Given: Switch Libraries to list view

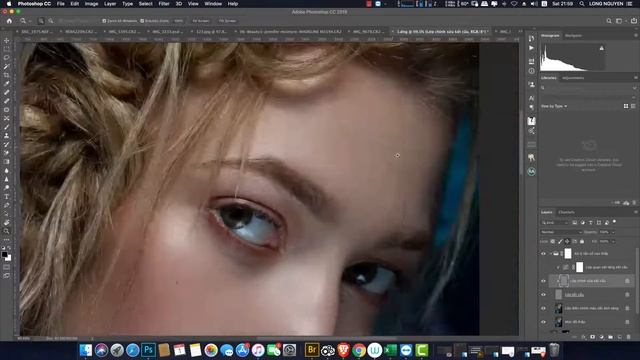Looking at the screenshot, I should pyautogui.click(x=633, y=106).
